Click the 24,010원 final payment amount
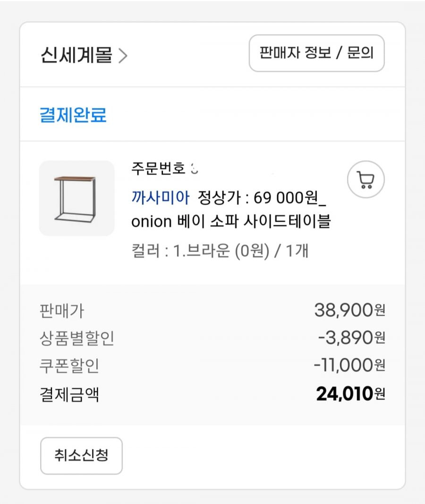Image resolution: width=425 pixels, height=504 pixels. point(351,394)
